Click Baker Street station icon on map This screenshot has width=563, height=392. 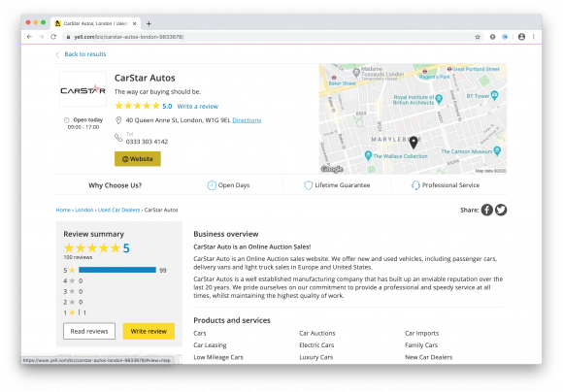334,78
